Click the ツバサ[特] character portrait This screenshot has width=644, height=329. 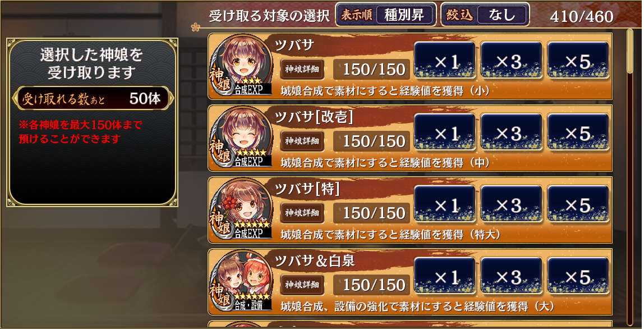241,210
